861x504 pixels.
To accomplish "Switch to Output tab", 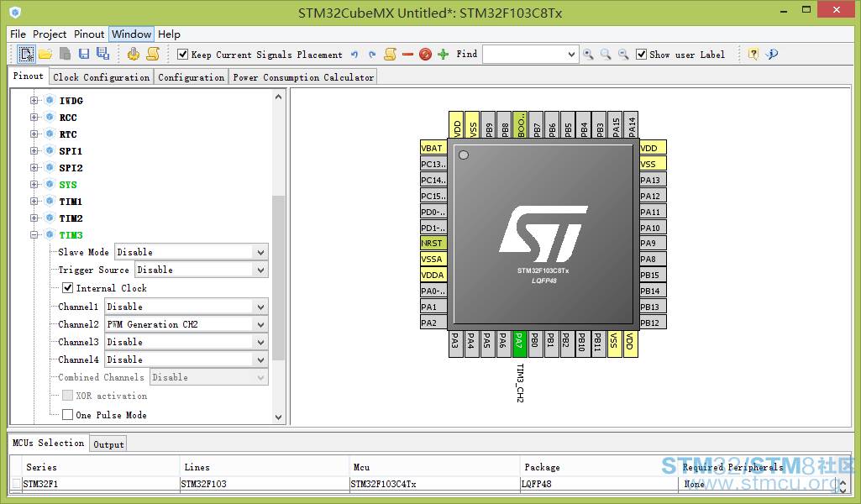I will [108, 444].
